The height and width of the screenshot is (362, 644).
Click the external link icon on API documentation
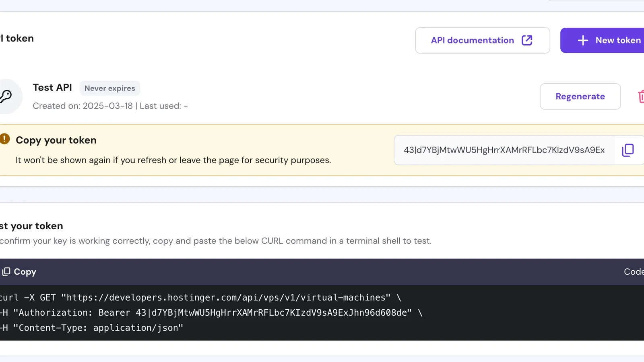tap(527, 40)
